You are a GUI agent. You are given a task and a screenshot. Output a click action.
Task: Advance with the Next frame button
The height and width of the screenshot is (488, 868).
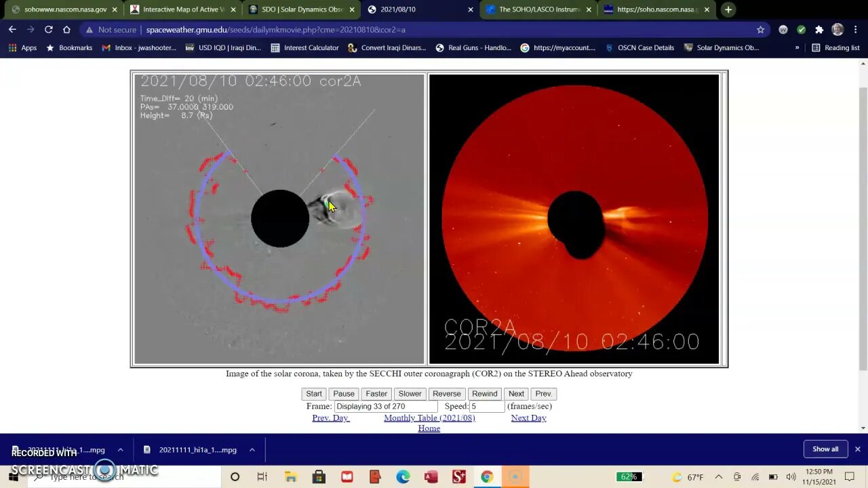(516, 394)
